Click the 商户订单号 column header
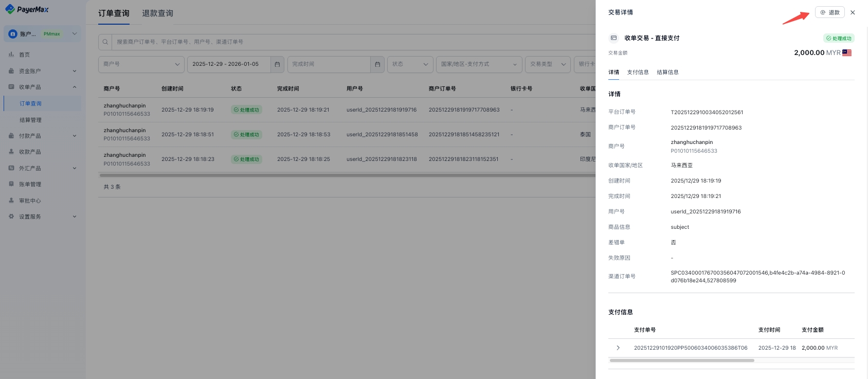 point(442,88)
